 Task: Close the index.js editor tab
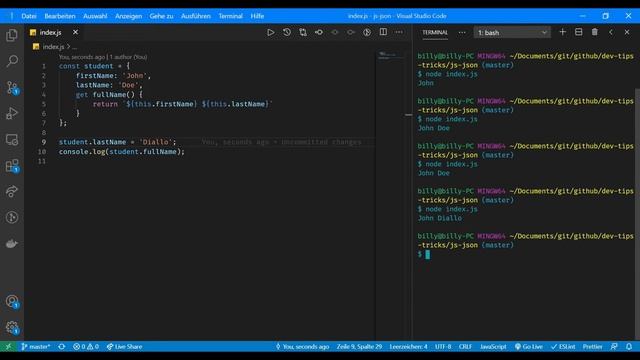75,32
